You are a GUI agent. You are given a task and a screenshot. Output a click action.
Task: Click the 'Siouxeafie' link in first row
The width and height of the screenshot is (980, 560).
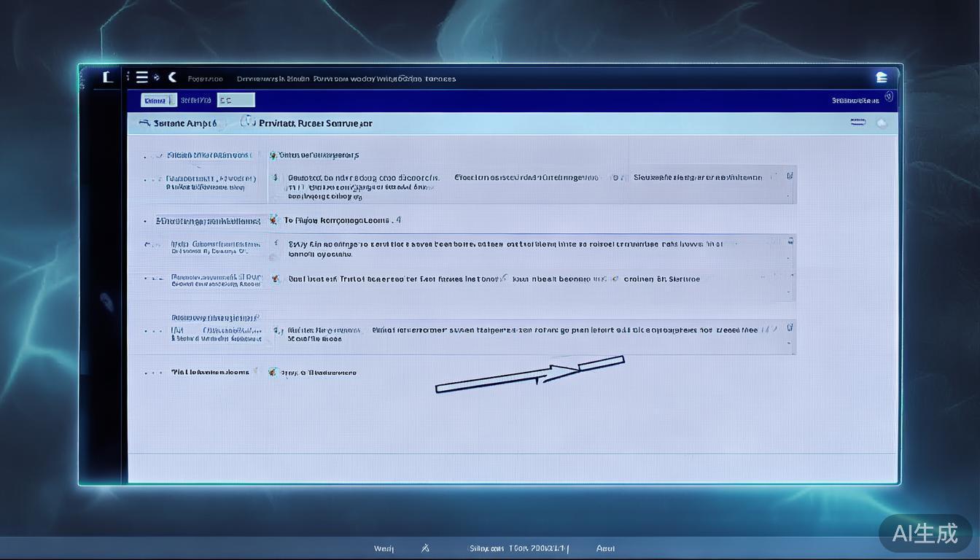(x=697, y=177)
